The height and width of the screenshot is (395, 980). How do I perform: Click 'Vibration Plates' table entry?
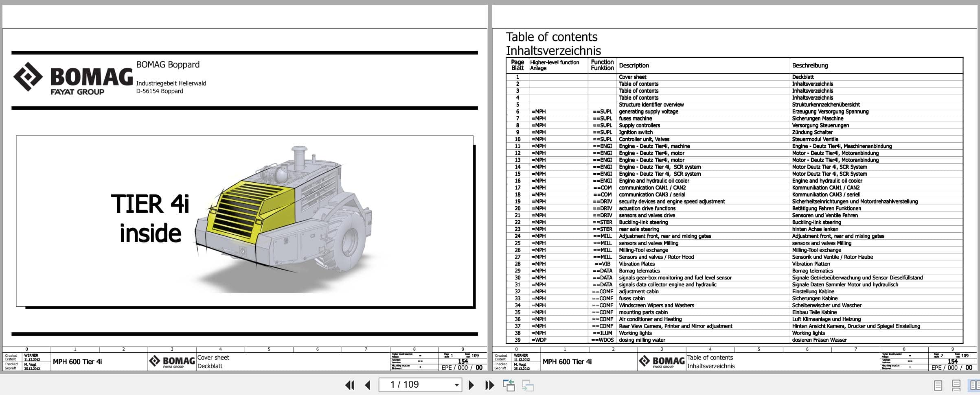pyautogui.click(x=637, y=264)
